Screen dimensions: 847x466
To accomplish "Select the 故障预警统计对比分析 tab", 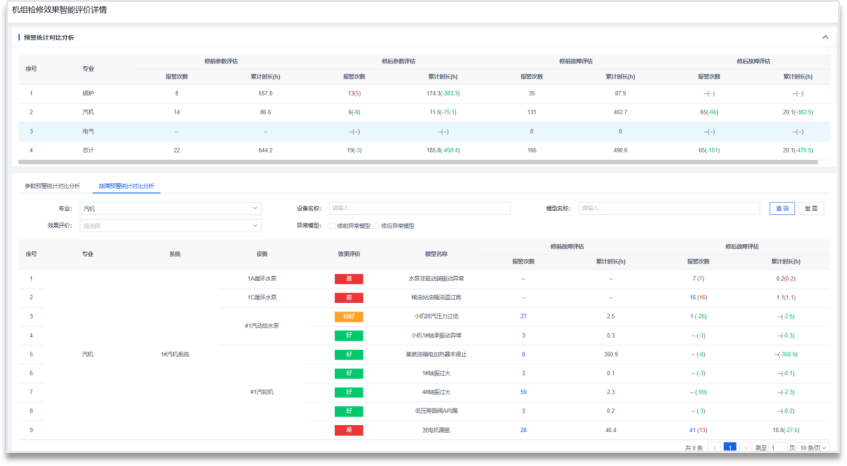I will 125,186.
